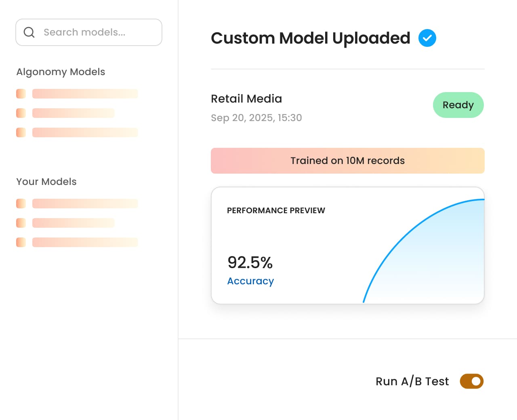Select first Your Models list item icon

21,204
